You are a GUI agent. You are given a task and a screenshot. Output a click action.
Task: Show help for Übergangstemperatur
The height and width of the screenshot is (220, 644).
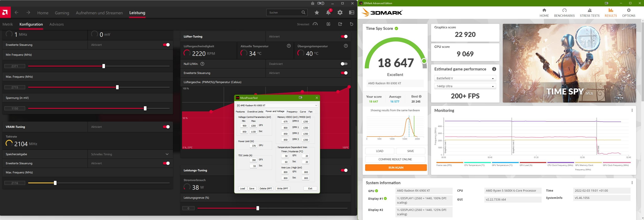click(346, 46)
